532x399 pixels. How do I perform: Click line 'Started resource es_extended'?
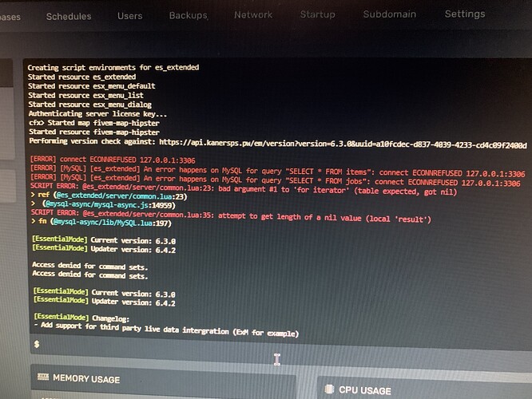(x=81, y=77)
